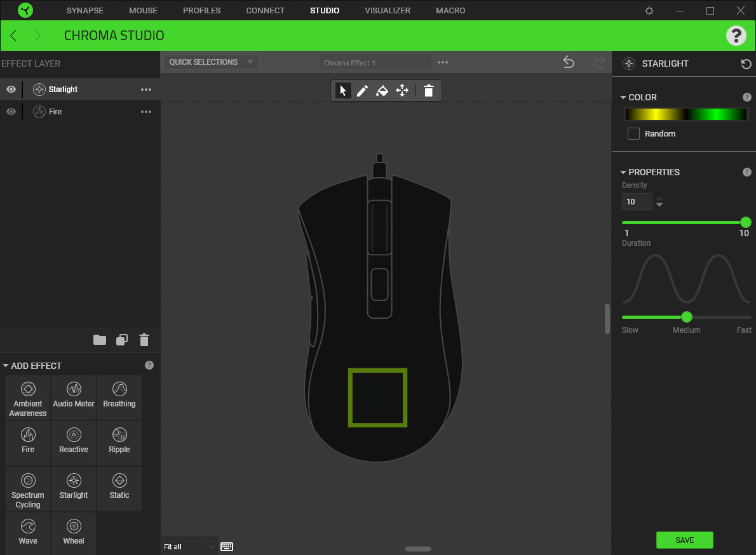Undo the last action
The width and height of the screenshot is (756, 555).
tap(569, 62)
